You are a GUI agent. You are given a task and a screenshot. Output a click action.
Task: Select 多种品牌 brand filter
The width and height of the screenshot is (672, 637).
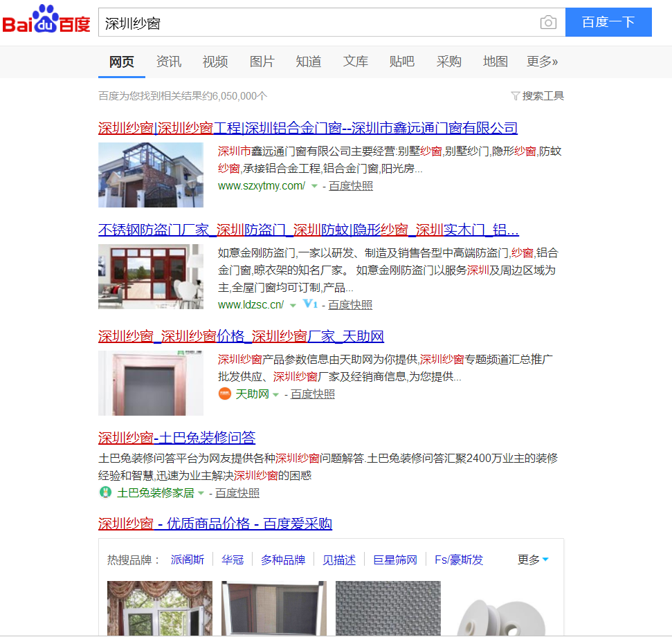coord(283,560)
